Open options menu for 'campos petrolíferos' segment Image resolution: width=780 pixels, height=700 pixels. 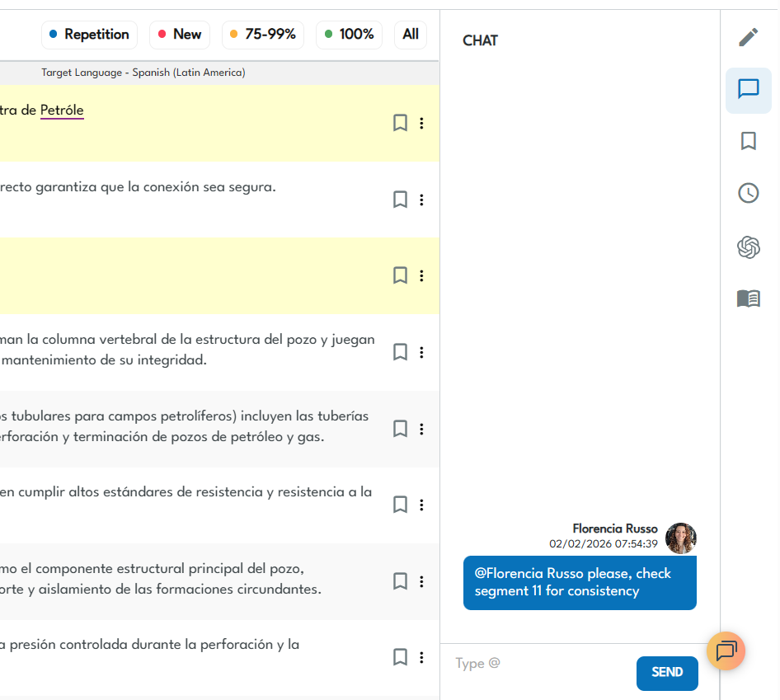(421, 429)
